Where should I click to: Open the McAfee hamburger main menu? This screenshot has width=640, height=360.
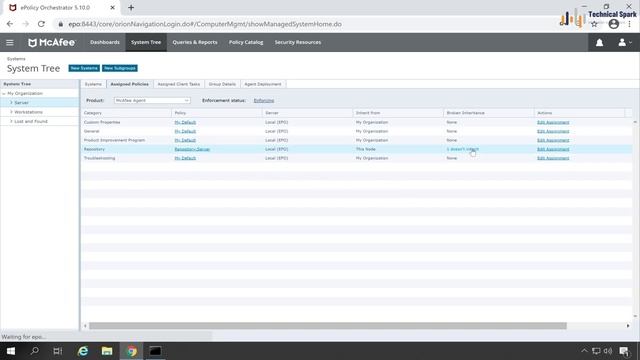click(x=10, y=42)
